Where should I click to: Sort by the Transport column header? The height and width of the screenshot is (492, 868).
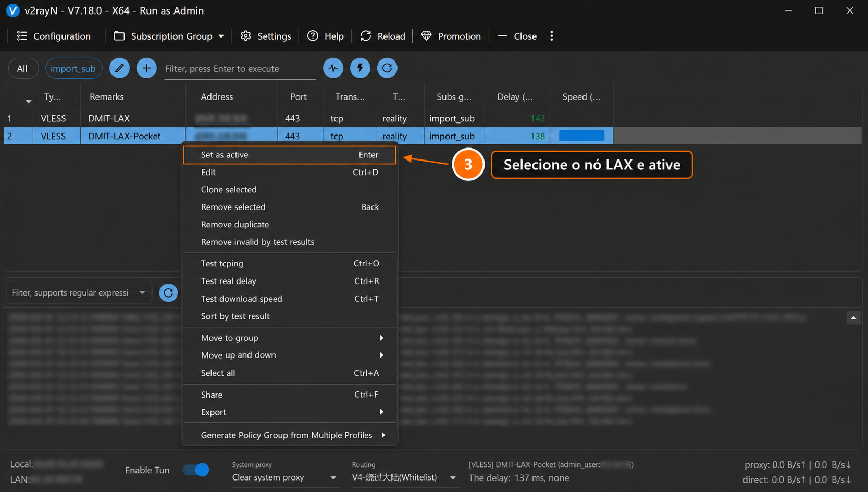[x=350, y=96]
